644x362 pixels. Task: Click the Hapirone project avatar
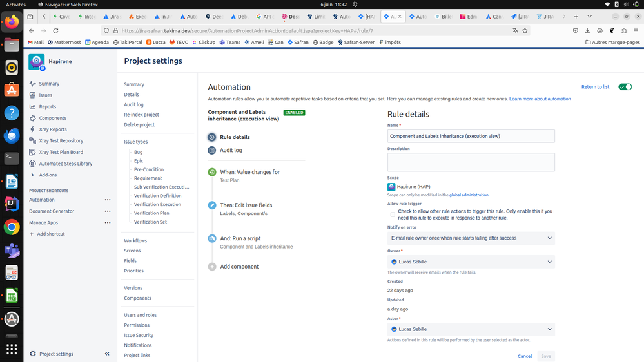point(37,62)
